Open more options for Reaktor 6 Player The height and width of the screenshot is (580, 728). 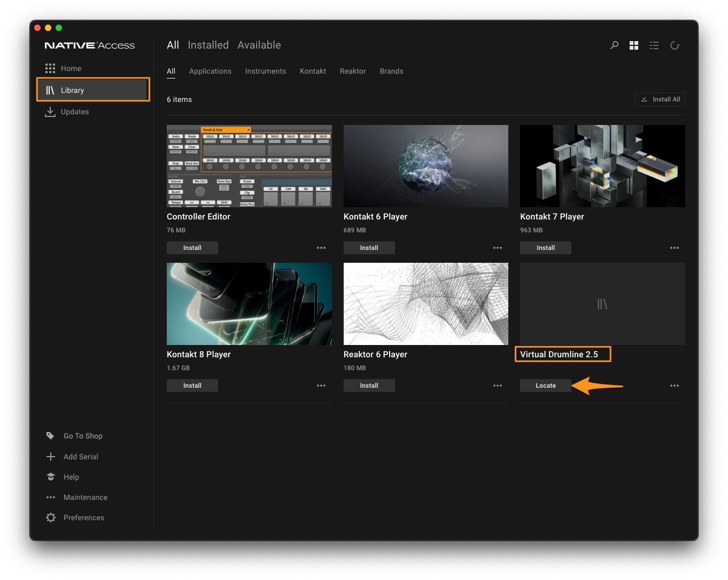tap(498, 386)
